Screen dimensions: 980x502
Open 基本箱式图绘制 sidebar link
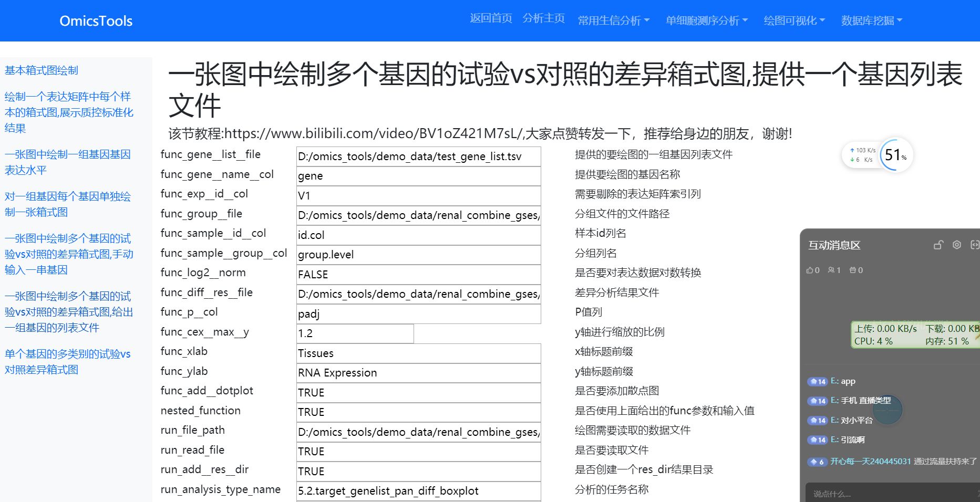(42, 70)
